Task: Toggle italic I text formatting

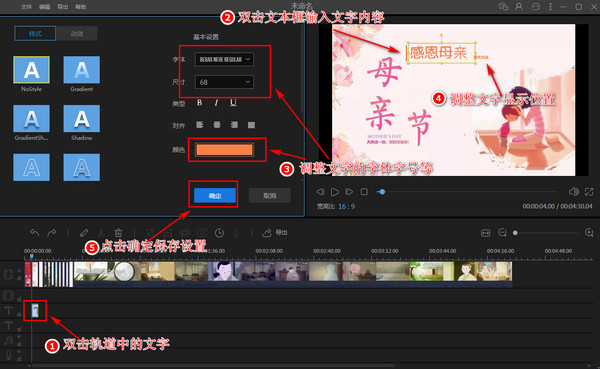Action: pyautogui.click(x=216, y=103)
